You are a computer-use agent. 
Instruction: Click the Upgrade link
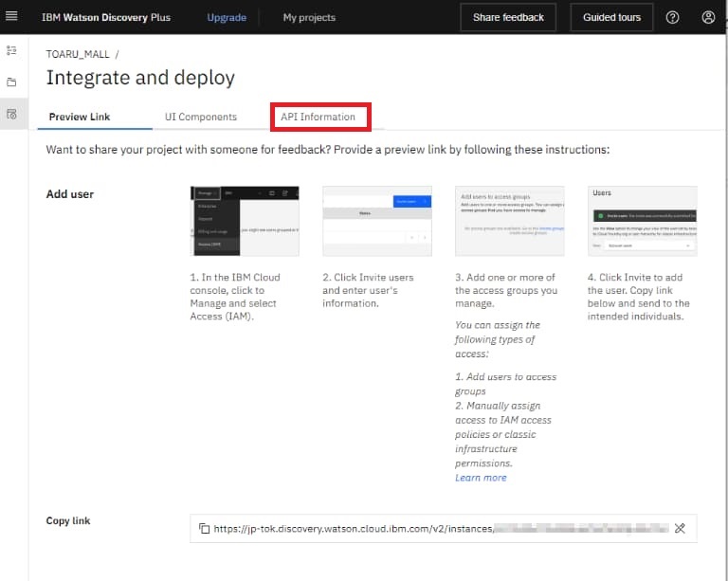[227, 17]
